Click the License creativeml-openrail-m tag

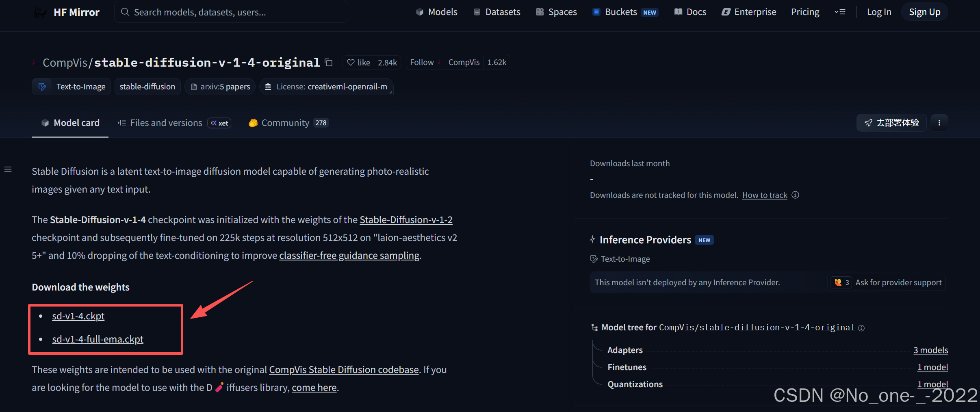pyautogui.click(x=326, y=87)
